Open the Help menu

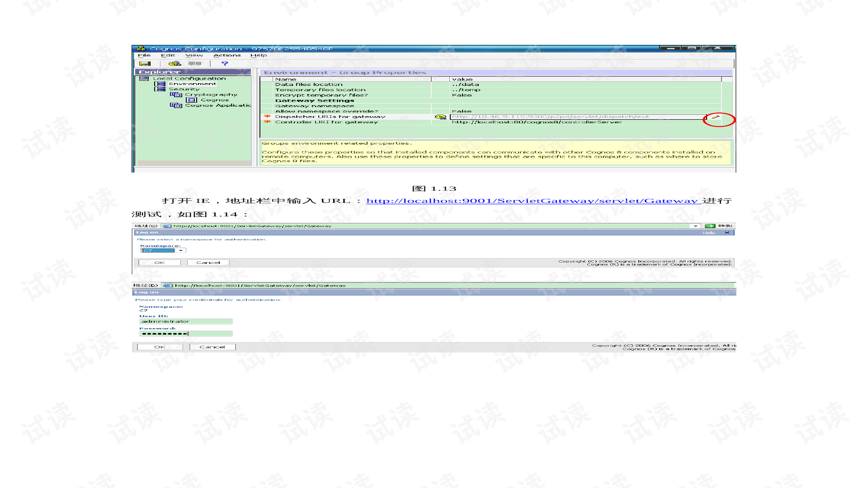[x=259, y=56]
